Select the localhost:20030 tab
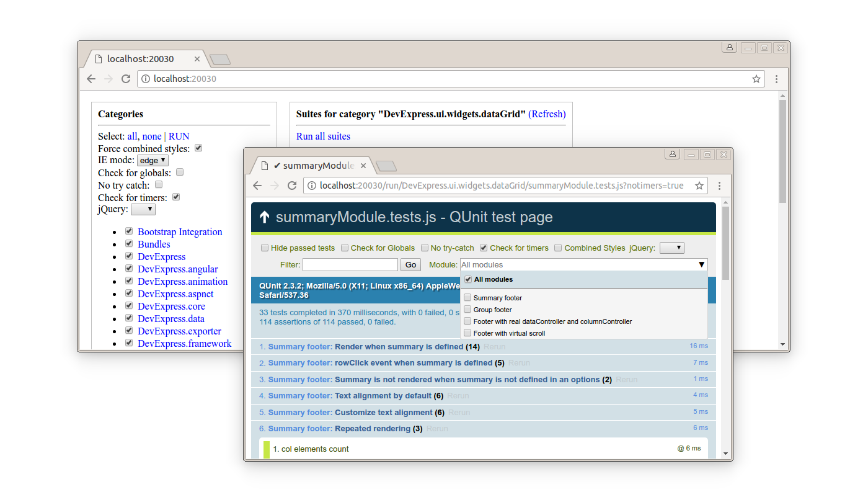This screenshot has height=502, width=868. coord(141,59)
